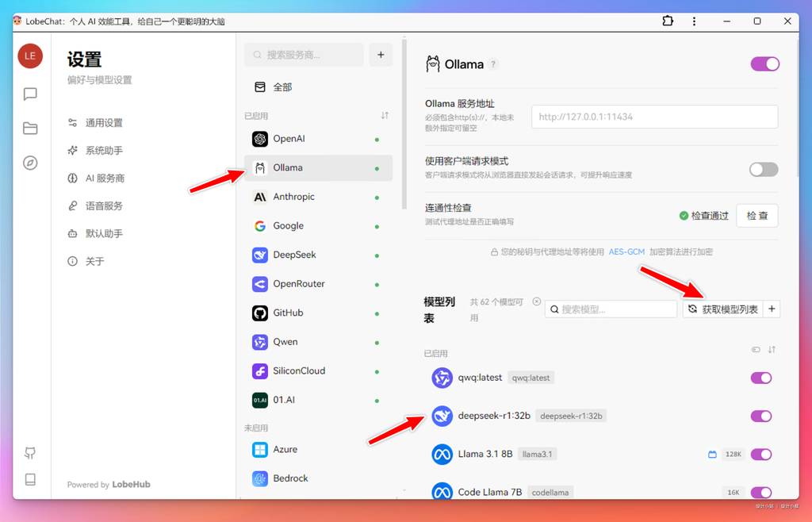Click the sort icon above the model list

pyautogui.click(x=772, y=350)
